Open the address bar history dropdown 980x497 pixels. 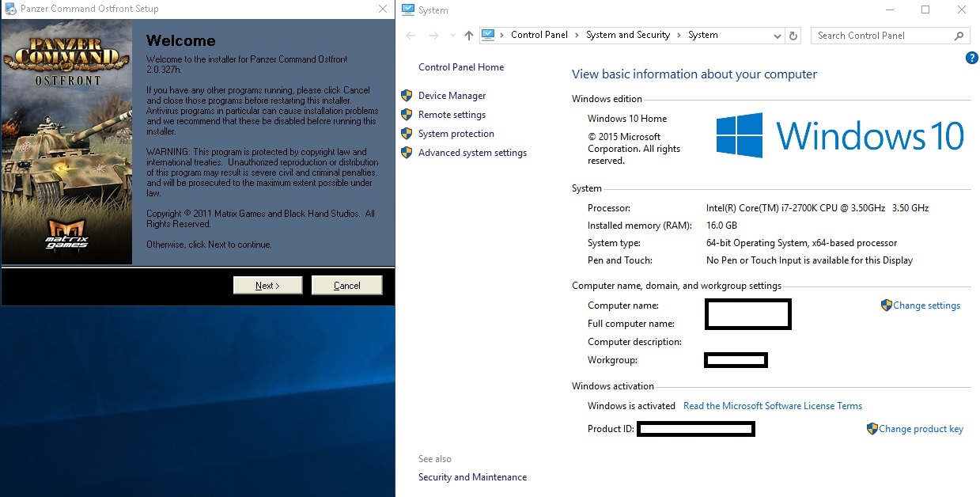pos(778,36)
